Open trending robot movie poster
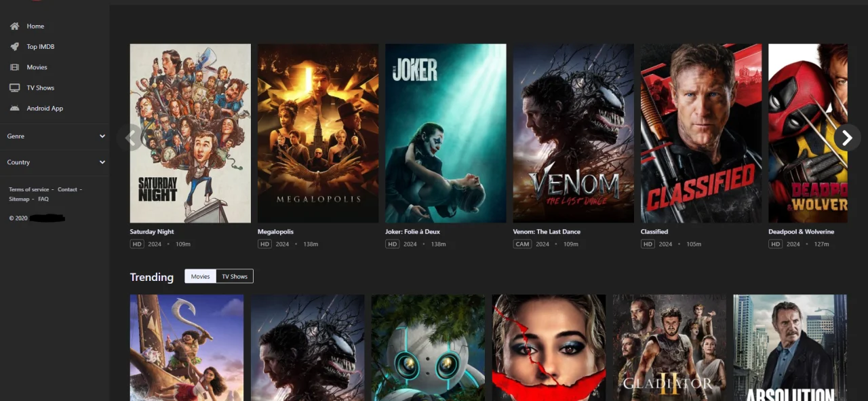This screenshot has height=401, width=868. (428, 347)
